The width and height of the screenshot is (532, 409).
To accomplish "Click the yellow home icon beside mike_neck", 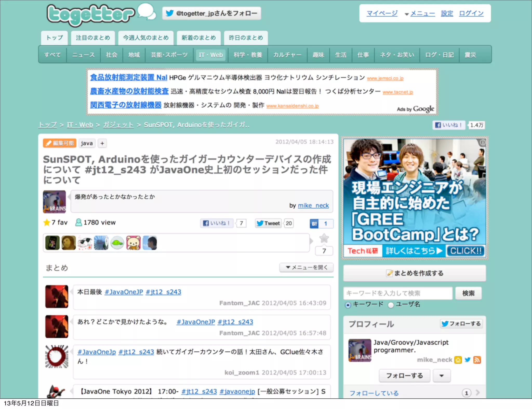I will point(458,360).
